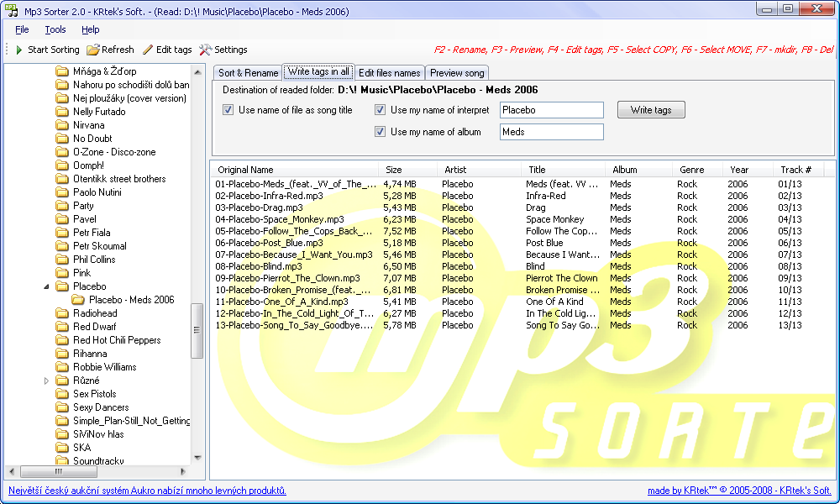Select the Mňága & Žďorp folder
This screenshot has width=840, height=504.
click(x=104, y=71)
